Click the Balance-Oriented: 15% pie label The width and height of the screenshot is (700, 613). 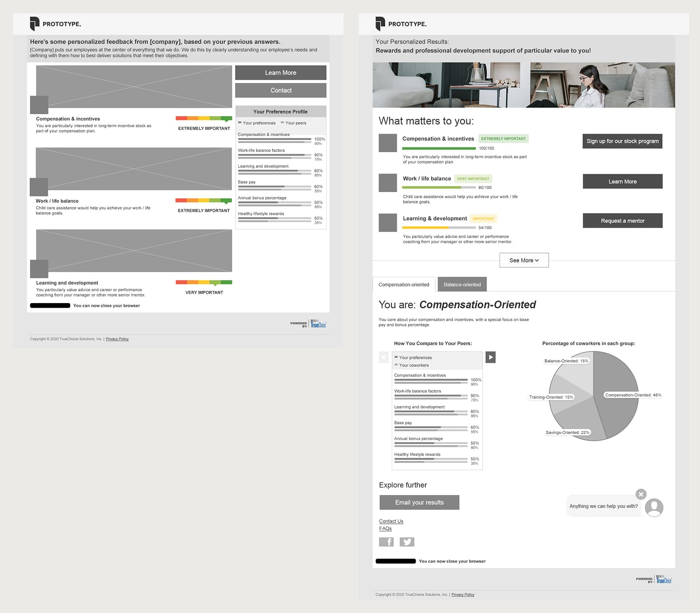pyautogui.click(x=567, y=361)
